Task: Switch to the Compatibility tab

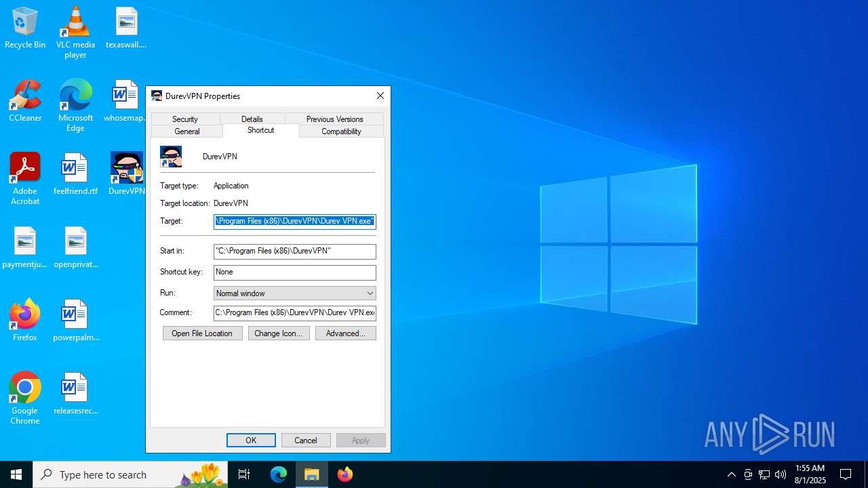Action: pyautogui.click(x=341, y=131)
